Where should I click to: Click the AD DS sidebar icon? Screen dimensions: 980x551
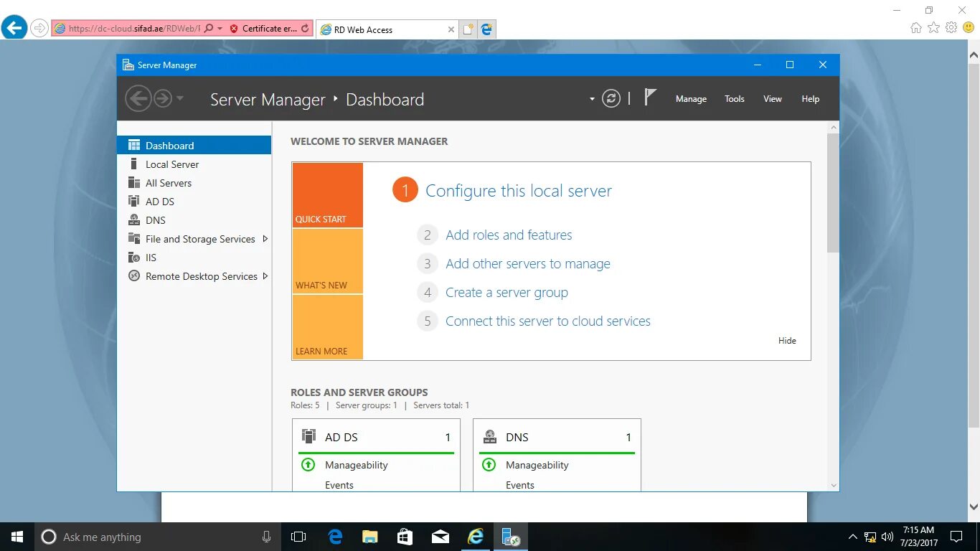click(133, 202)
